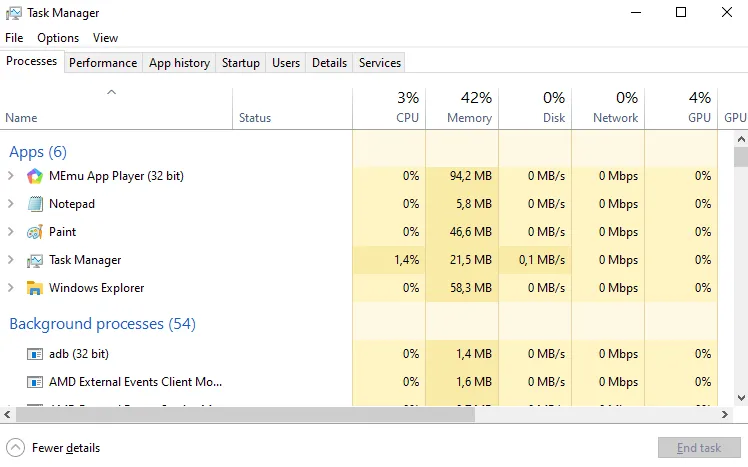
Task: Click the Notepad app icon
Action: point(35,204)
